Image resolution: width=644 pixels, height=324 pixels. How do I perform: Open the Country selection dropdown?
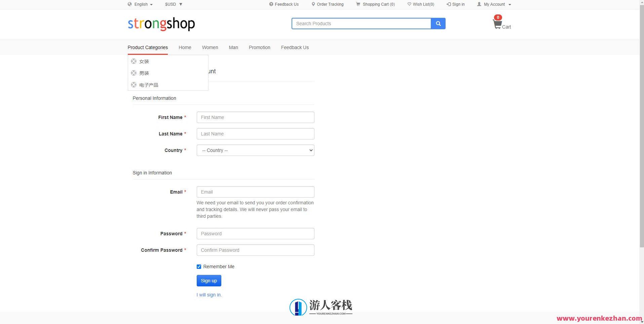pos(255,150)
